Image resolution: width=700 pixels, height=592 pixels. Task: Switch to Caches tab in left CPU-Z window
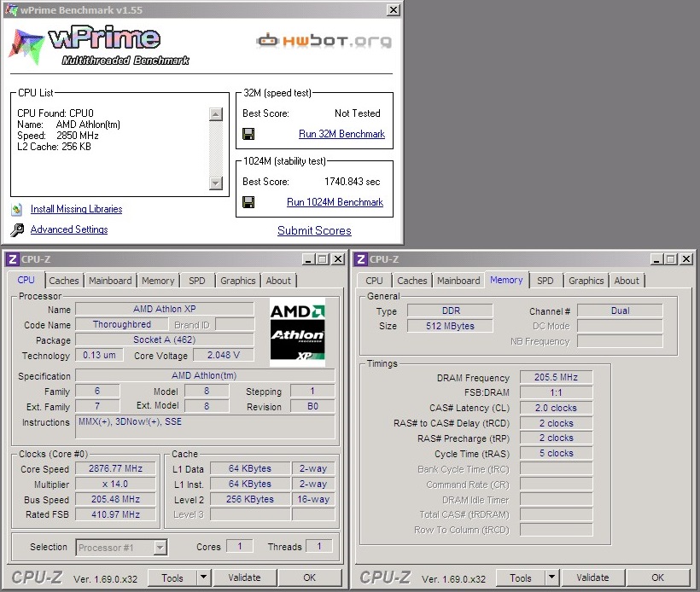tap(64, 281)
